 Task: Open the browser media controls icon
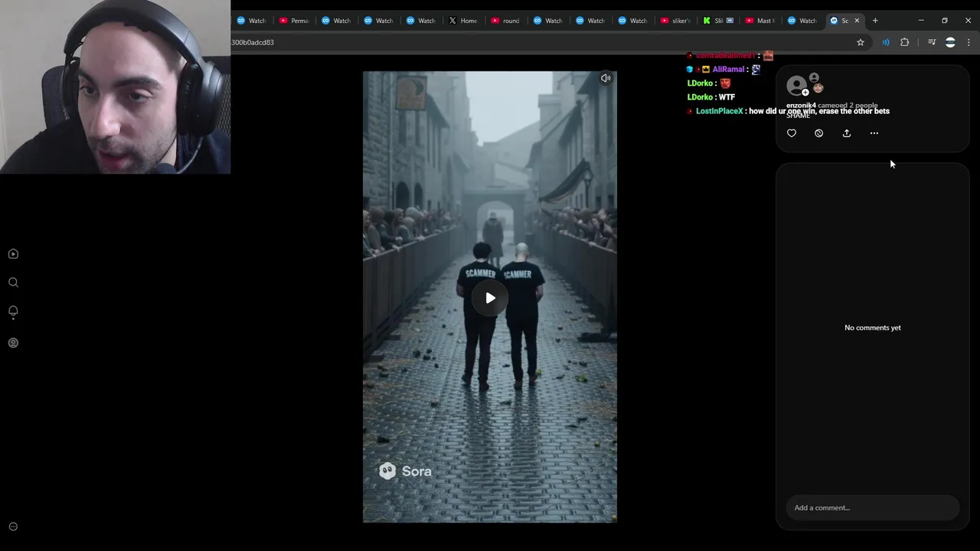[932, 43]
